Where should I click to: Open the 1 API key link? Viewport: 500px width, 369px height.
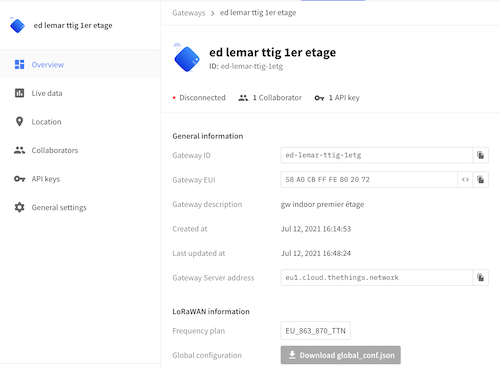[337, 98]
